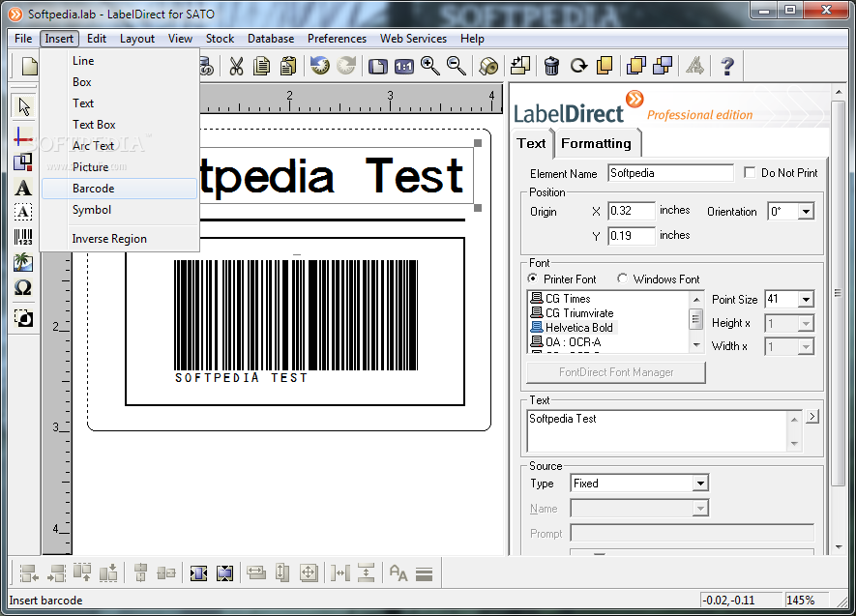Tick the Do Not Print checkbox

click(750, 172)
